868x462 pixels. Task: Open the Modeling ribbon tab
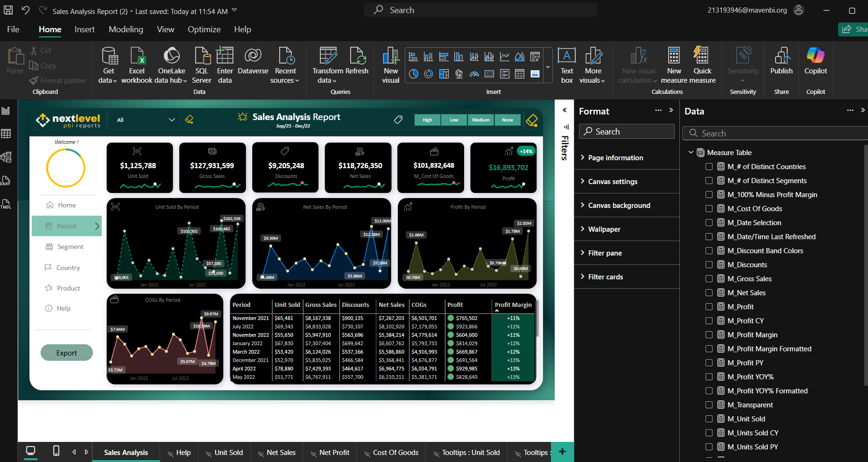point(126,29)
